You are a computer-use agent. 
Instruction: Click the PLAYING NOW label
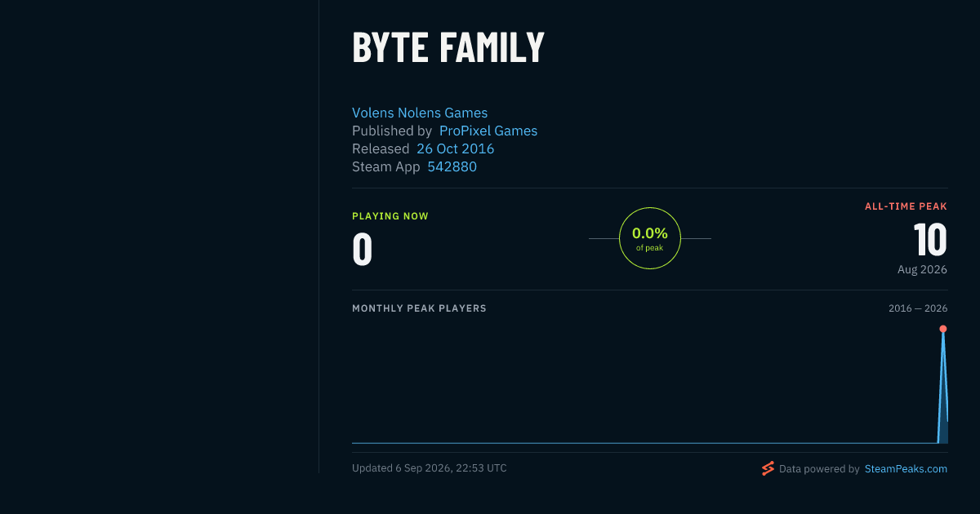coord(390,216)
